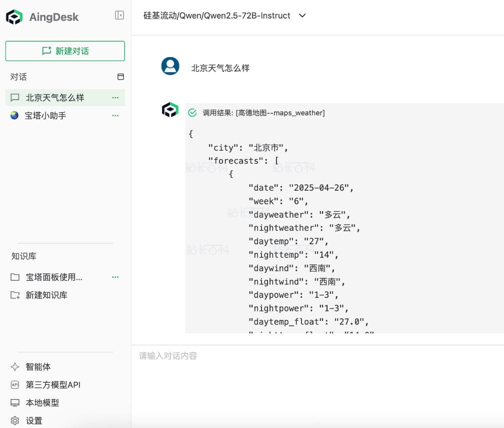Click the green check icon on 调用结果
Image resolution: width=504 pixels, height=428 pixels.
click(192, 113)
